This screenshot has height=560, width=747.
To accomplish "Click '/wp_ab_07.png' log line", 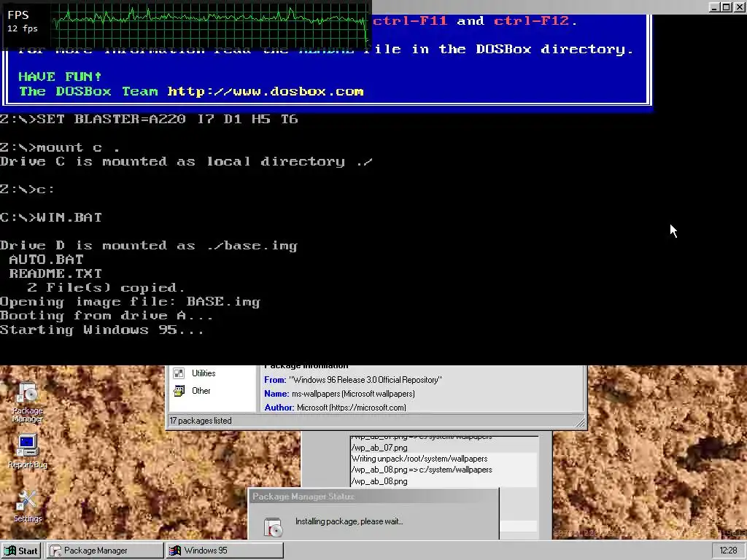I will [379, 448].
